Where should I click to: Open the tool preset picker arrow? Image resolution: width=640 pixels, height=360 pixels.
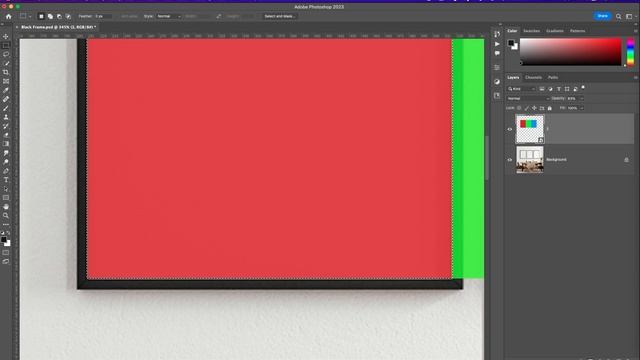[30, 16]
